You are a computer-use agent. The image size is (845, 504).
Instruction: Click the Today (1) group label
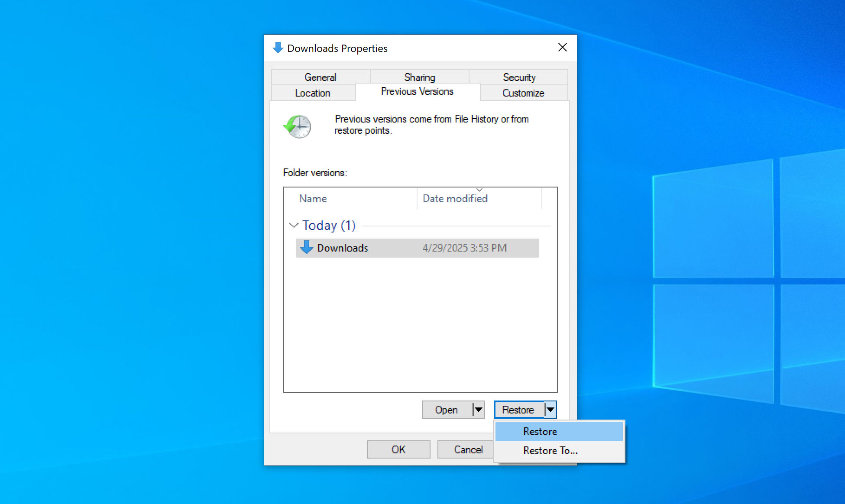329,226
